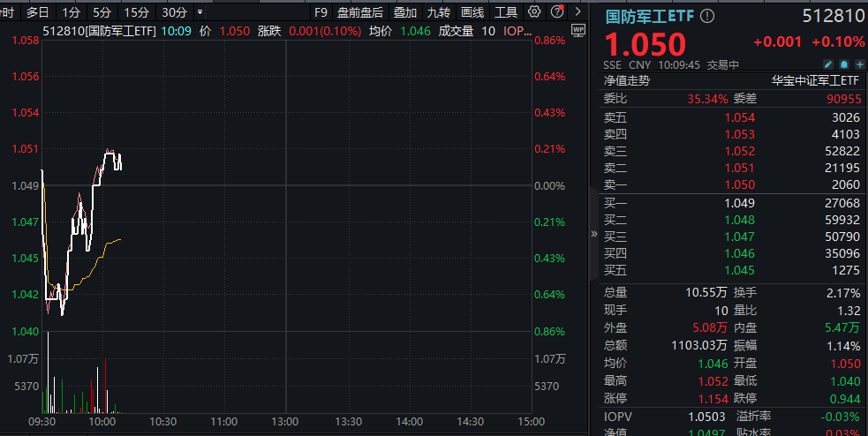Screen dimensions: 868x436
Task: Click info icon beside 国防军工ETF title
Action: [707, 16]
